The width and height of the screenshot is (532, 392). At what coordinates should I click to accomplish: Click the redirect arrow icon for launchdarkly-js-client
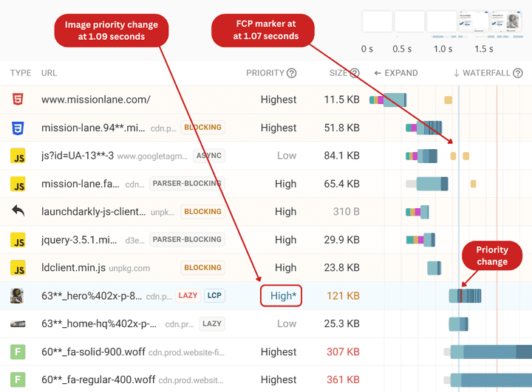click(18, 211)
